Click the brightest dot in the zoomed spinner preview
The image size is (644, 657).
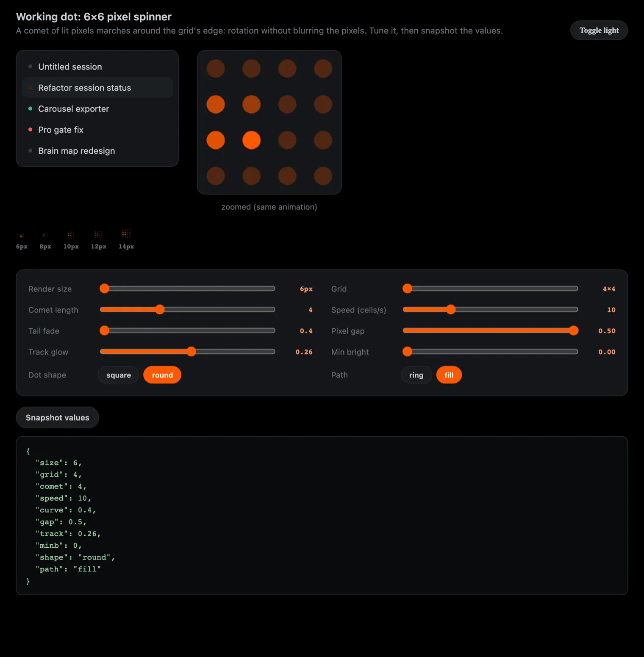[x=252, y=140]
